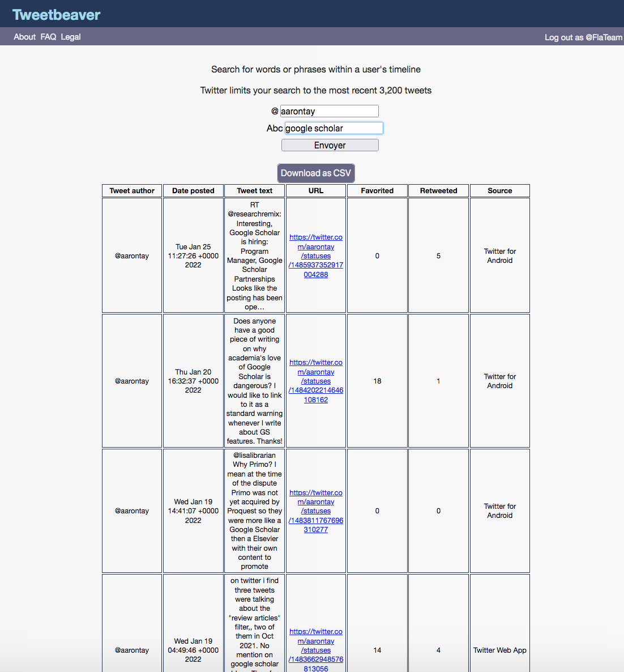Open the Legal page
Image resolution: width=624 pixels, height=672 pixels.
[x=71, y=37]
